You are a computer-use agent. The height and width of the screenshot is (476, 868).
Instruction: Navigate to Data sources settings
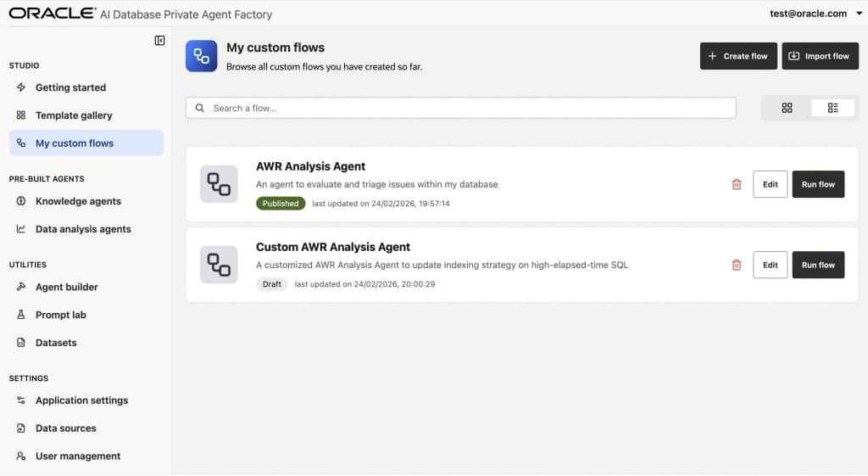coord(66,428)
